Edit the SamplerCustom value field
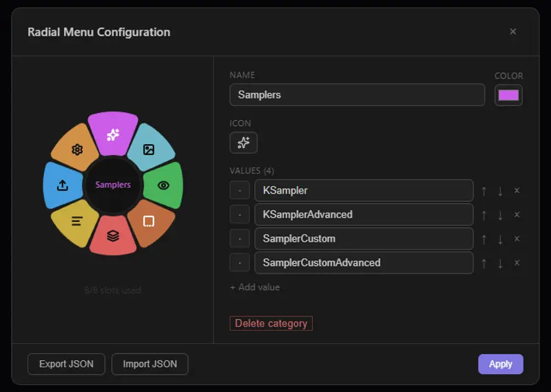This screenshot has width=551, height=392. click(x=364, y=239)
